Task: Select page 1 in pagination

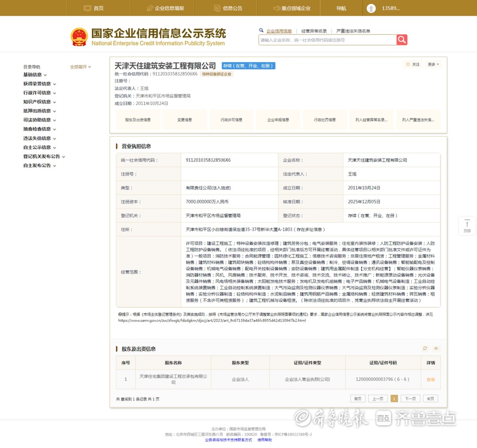Action: [394, 399]
